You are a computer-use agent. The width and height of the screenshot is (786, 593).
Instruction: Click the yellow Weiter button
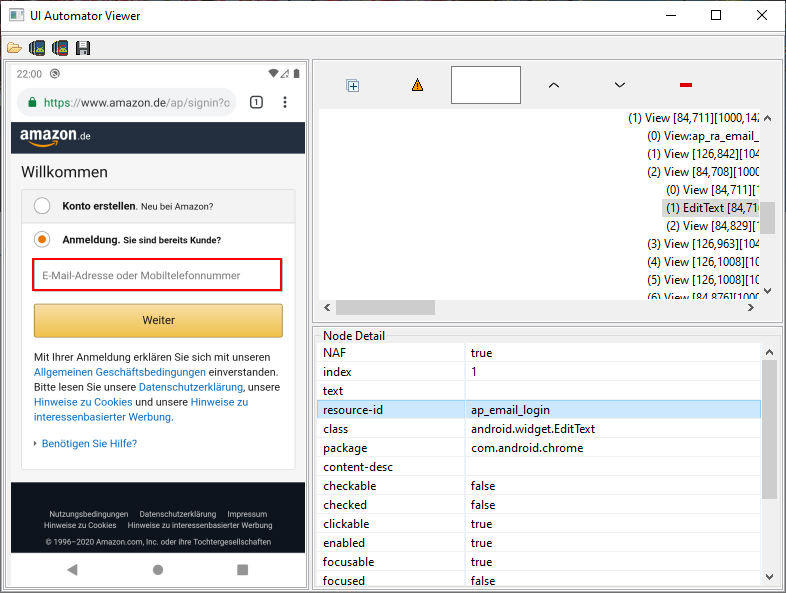(158, 320)
